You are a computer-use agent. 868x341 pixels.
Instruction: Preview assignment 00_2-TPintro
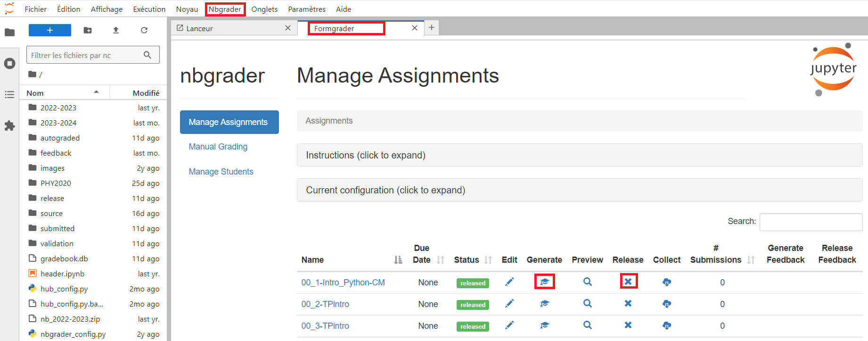588,304
